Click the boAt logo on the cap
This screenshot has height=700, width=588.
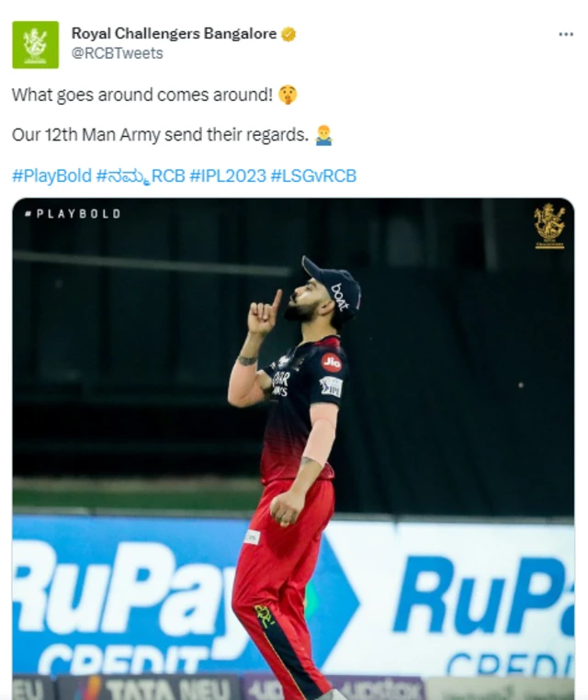(x=341, y=297)
